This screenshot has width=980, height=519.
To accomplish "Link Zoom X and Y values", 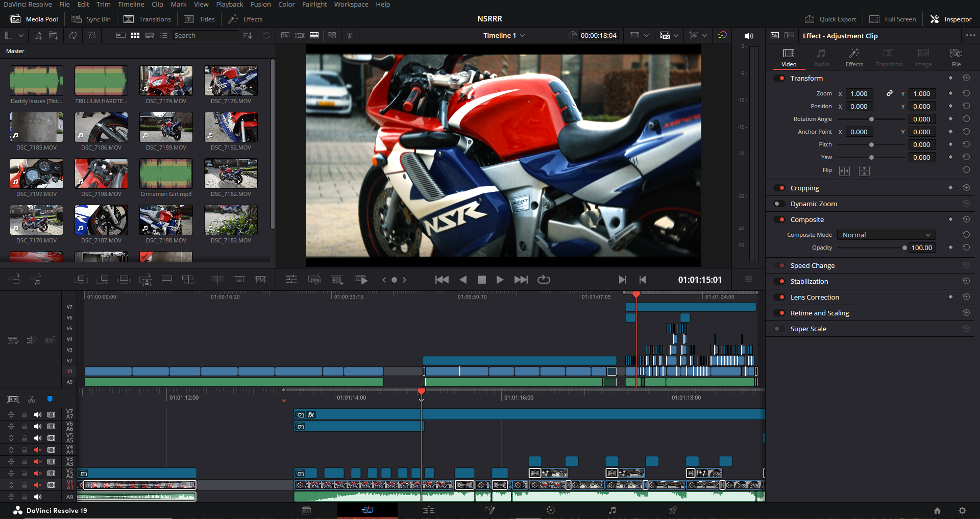I will 890,93.
